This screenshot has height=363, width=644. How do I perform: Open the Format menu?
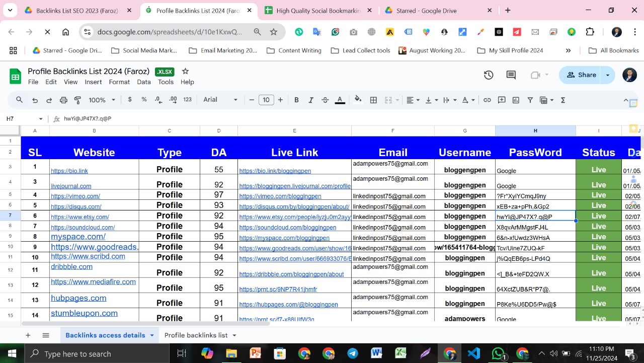click(119, 82)
